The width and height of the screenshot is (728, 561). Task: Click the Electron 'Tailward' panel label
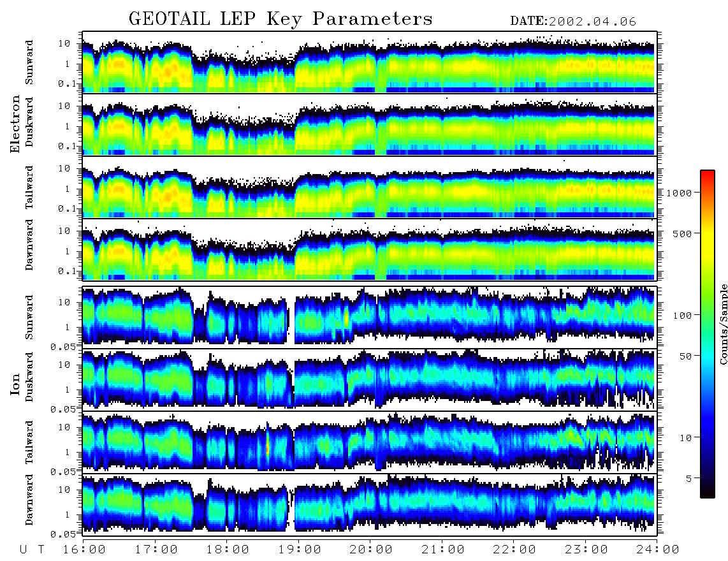coord(29,187)
